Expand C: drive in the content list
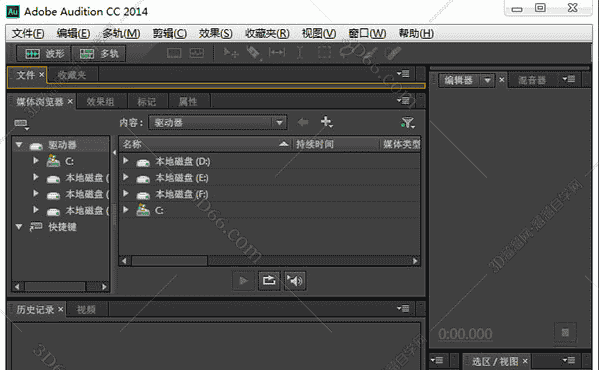 (125, 210)
